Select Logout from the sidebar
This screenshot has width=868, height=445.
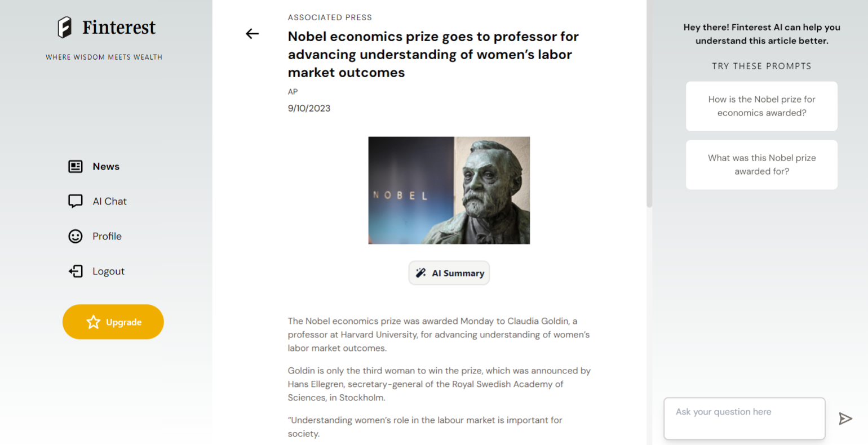(96, 271)
